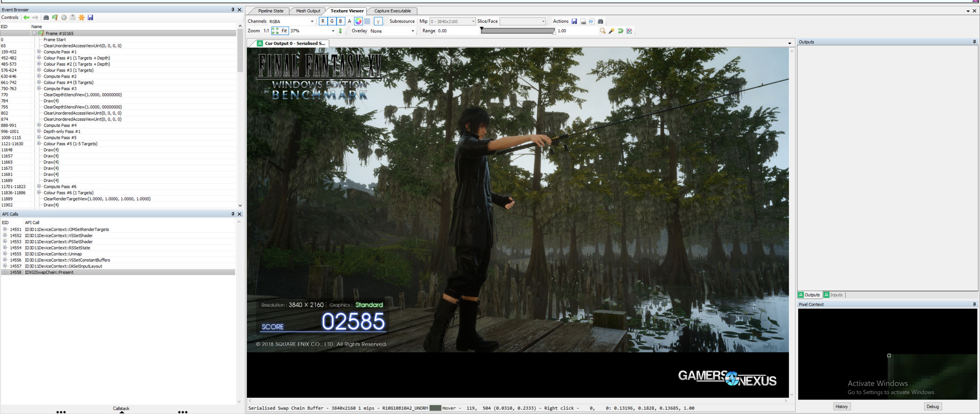Click the Range minimum 0.00 field
Image resolution: width=980 pixels, height=414 pixels.
(457, 31)
